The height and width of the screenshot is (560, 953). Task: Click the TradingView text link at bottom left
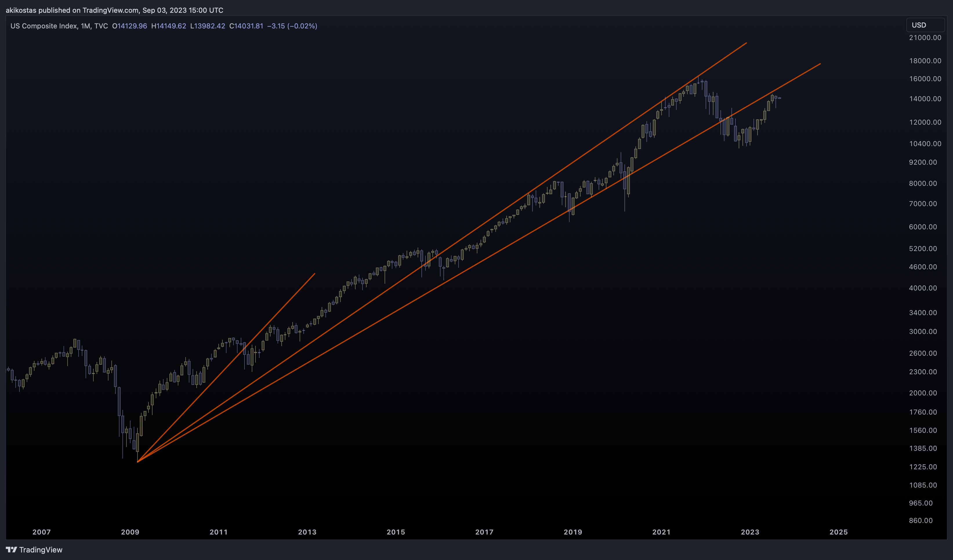(x=41, y=550)
